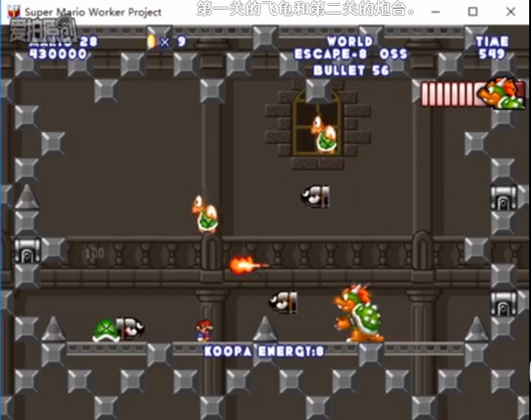531x420 pixels.
Task: Click the Bullet Bill next to the green shell
Action: click(x=131, y=328)
